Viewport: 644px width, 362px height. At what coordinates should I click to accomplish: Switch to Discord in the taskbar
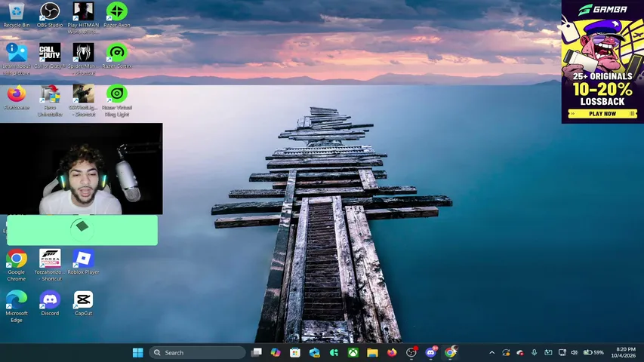pyautogui.click(x=431, y=352)
